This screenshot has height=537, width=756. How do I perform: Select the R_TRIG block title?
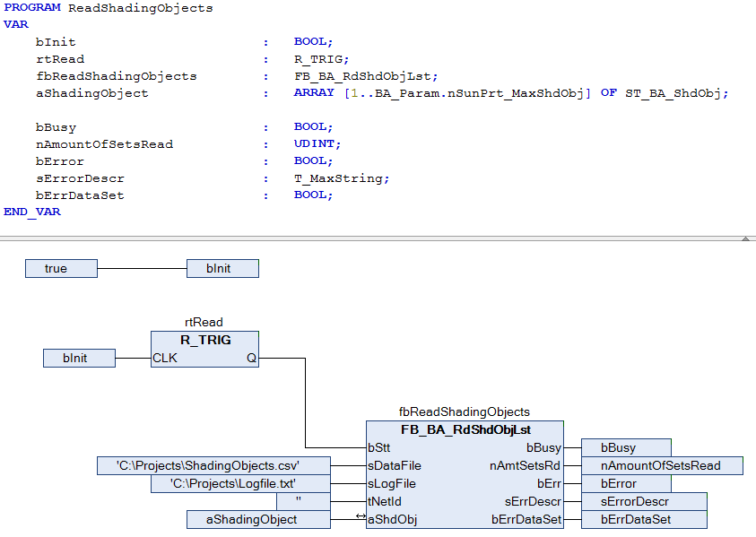[205, 341]
